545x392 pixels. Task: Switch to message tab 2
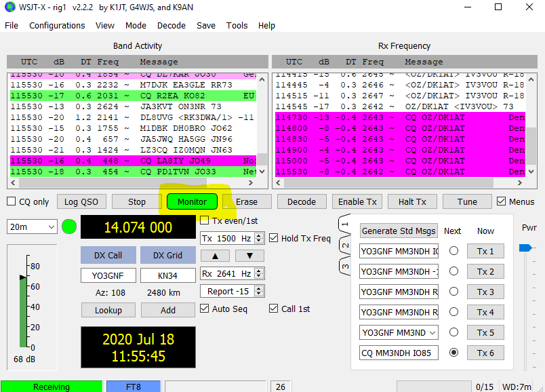pos(344,246)
